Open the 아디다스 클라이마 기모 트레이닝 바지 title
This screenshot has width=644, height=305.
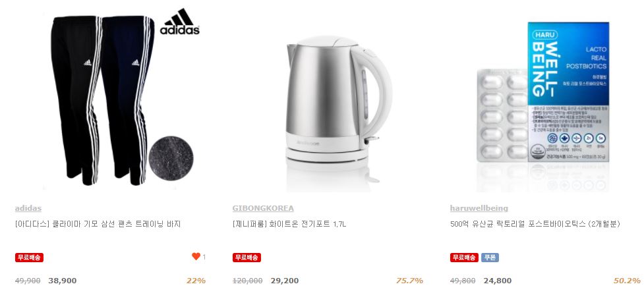[x=98, y=224]
